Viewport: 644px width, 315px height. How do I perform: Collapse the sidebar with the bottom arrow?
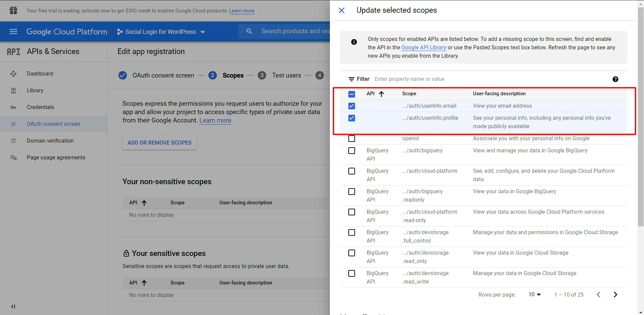13,306
